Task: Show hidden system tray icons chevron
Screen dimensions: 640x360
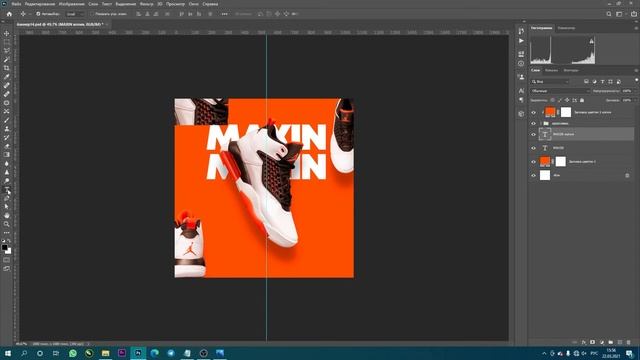Action: pos(544,353)
